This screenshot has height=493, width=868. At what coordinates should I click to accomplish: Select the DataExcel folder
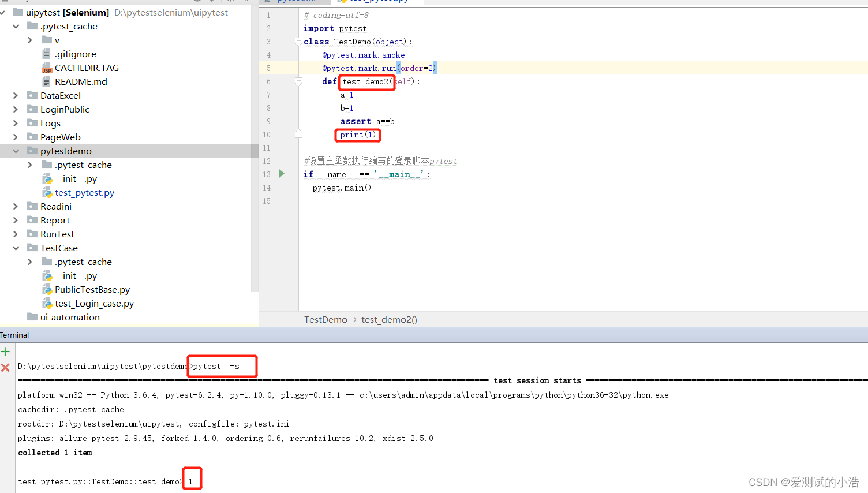[61, 95]
